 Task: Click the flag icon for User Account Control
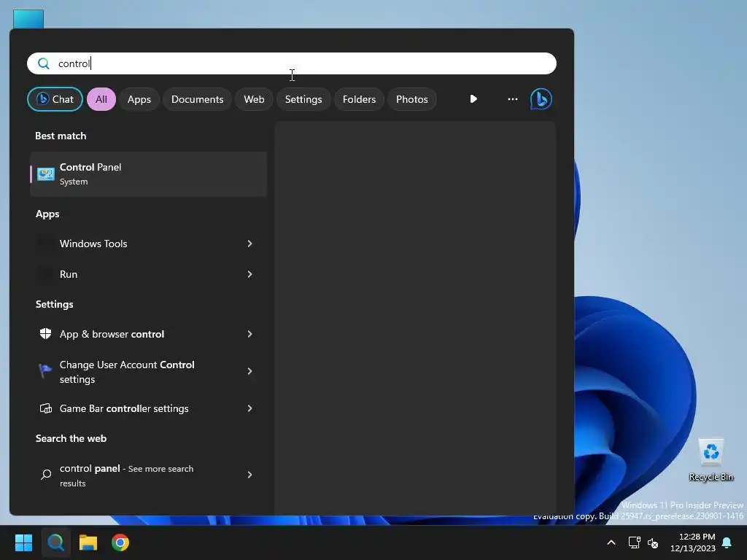click(45, 370)
